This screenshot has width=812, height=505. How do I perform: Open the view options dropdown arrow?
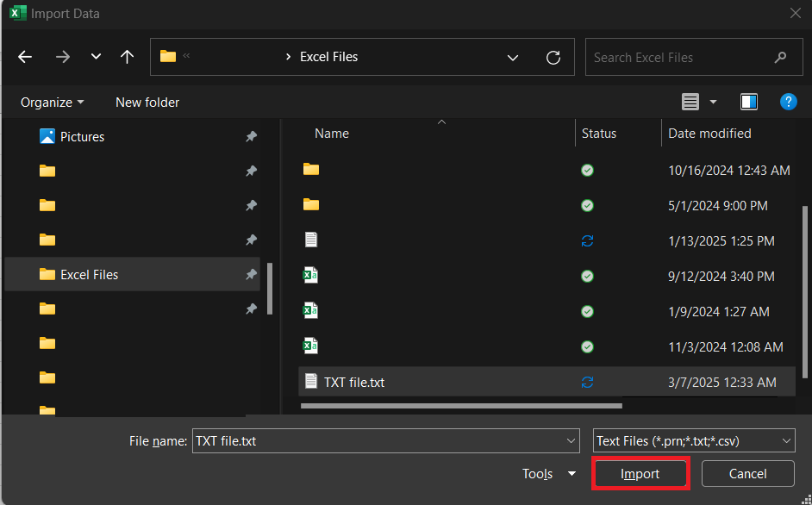pyautogui.click(x=713, y=102)
